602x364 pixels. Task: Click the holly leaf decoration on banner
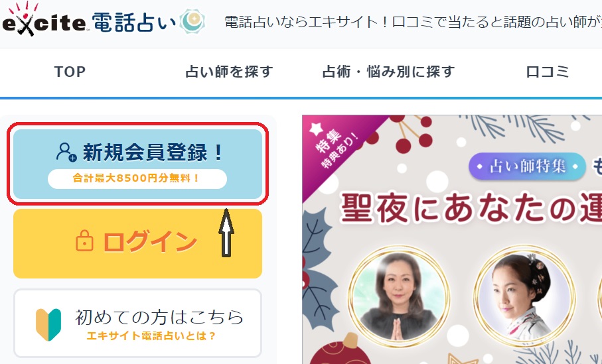tap(317, 269)
